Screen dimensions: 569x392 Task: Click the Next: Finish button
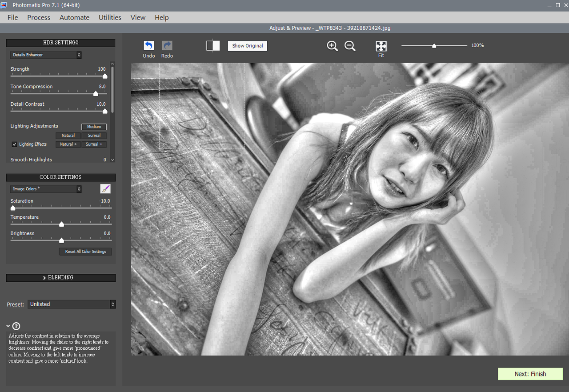(x=530, y=374)
